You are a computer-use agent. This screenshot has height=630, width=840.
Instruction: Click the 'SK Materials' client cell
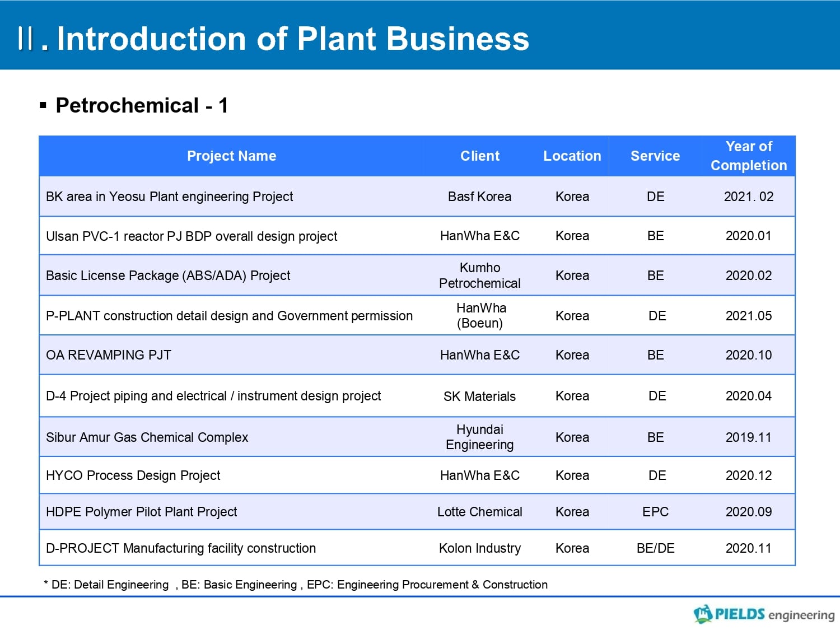coord(479,396)
